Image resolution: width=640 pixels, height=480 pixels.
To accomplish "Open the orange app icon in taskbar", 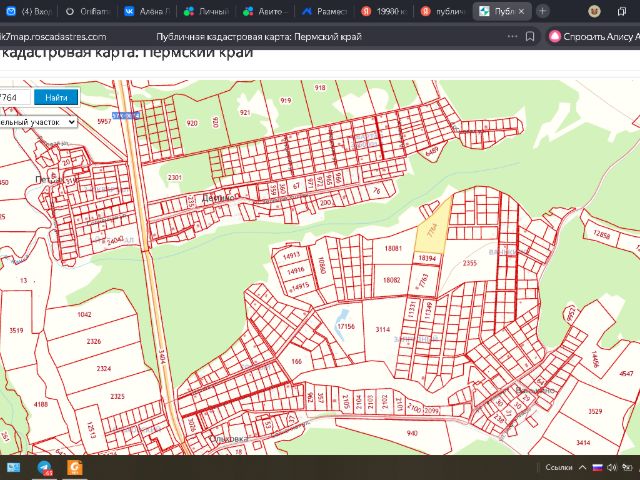I will 74,467.
